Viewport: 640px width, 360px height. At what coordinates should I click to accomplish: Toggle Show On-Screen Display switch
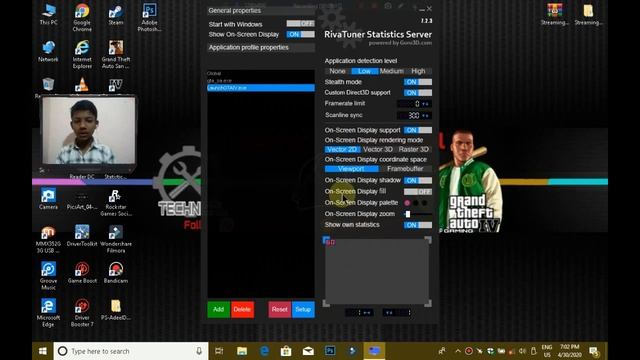[300, 34]
